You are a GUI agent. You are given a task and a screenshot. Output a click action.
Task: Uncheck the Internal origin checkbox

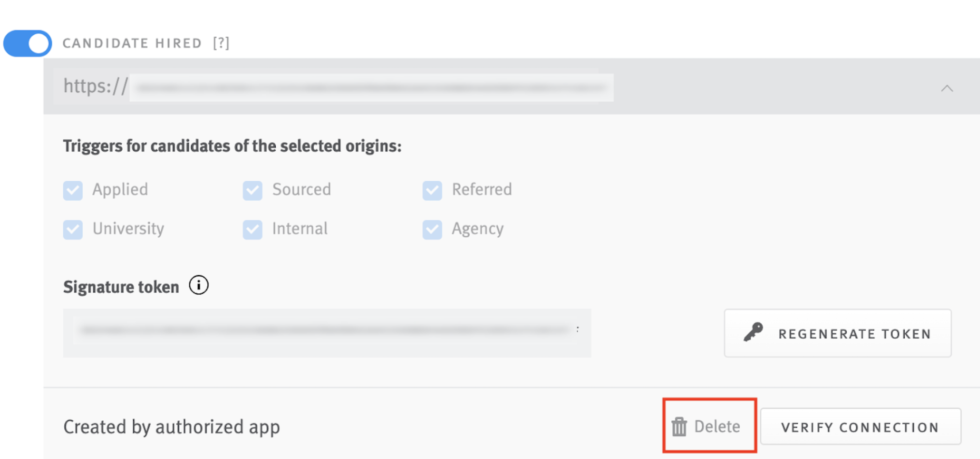[x=252, y=229]
